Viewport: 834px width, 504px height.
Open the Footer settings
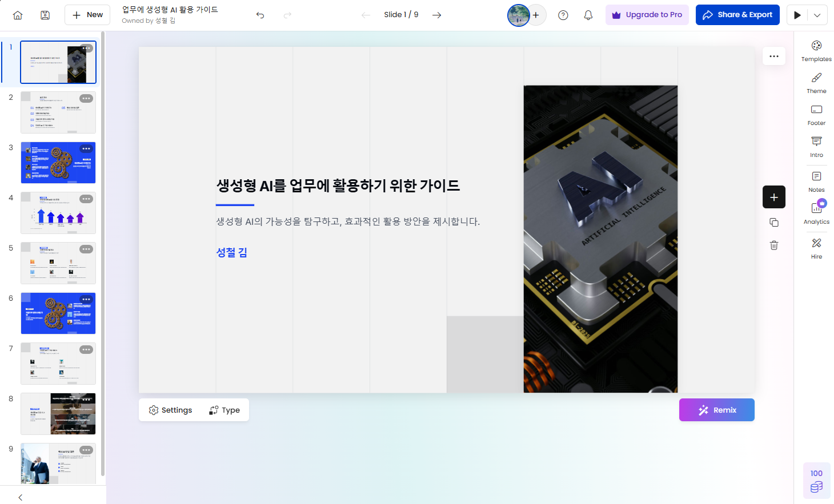(x=816, y=115)
